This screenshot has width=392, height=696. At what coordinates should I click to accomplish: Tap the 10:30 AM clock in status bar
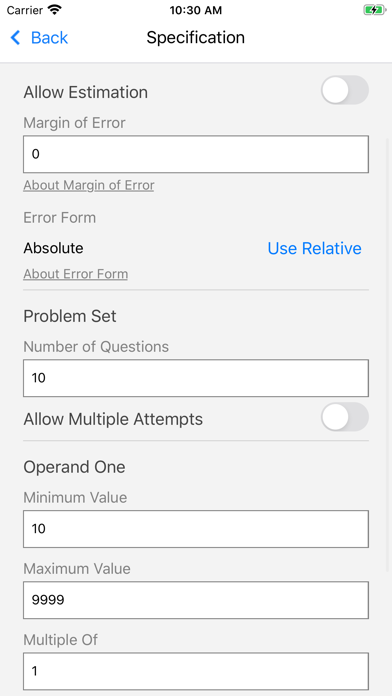click(x=196, y=10)
